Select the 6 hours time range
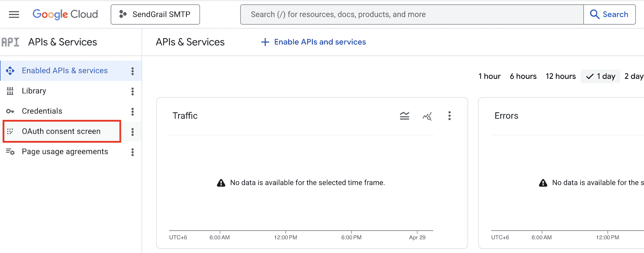 523,76
